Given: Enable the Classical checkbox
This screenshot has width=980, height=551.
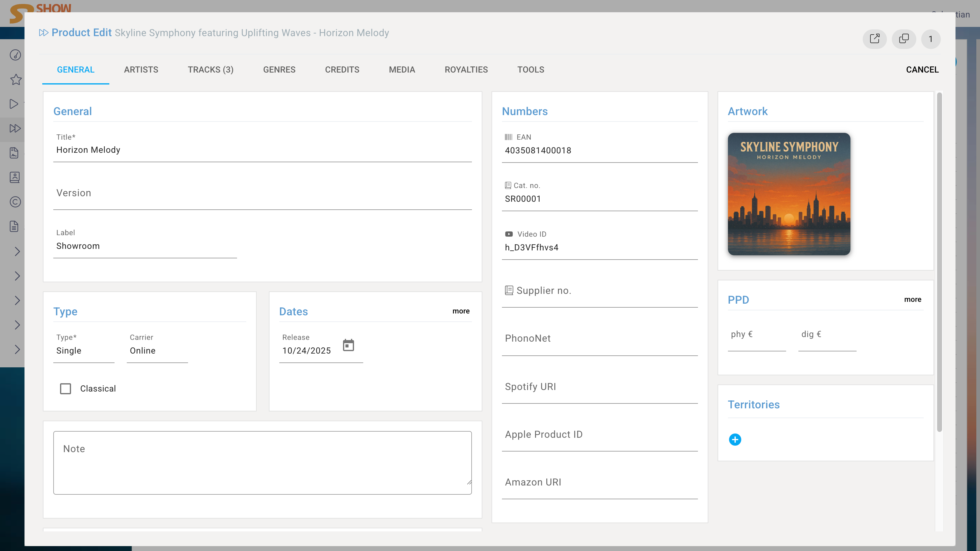Looking at the screenshot, I should 66,389.
